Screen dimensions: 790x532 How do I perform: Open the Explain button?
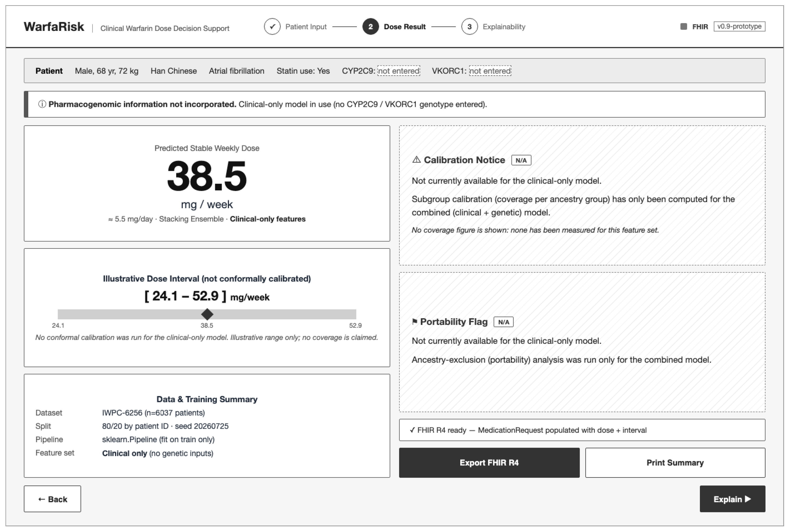[732, 499]
